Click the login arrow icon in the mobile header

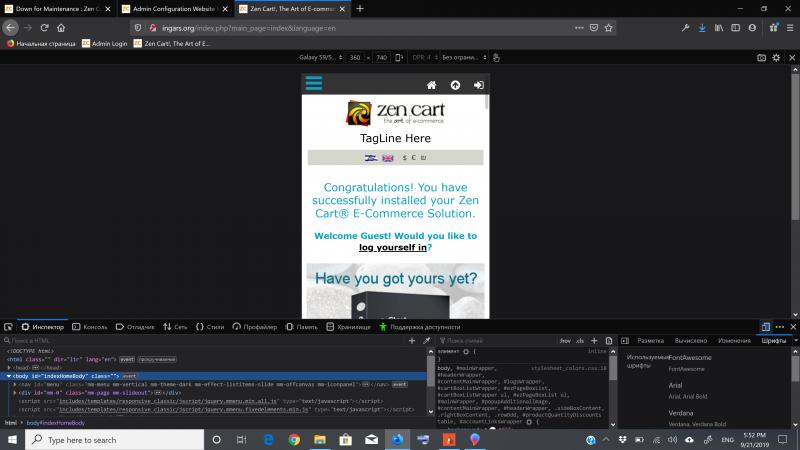pyautogui.click(x=479, y=85)
